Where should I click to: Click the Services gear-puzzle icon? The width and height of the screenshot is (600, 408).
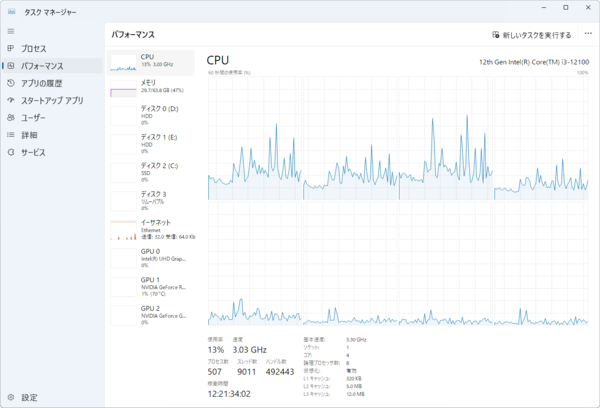click(x=11, y=152)
